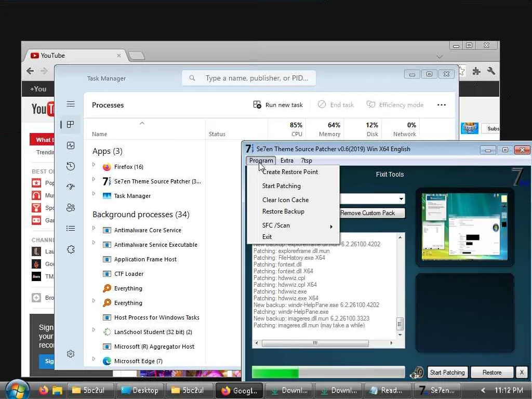This screenshot has width=532, height=399.
Task: Open SFC /Scan submenu
Action: click(294, 225)
